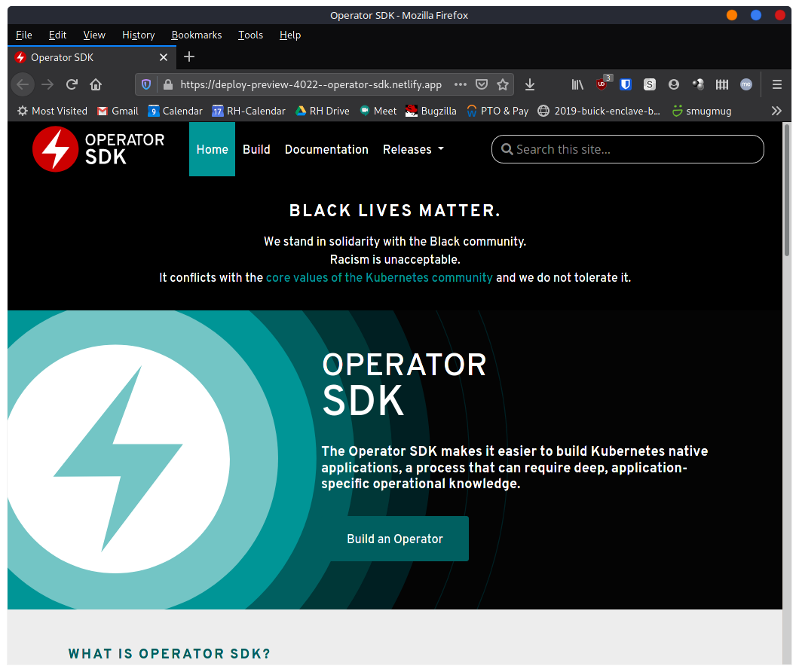This screenshot has height=672, width=799.
Task: Open the Bugzilla bookmark
Action: (431, 111)
